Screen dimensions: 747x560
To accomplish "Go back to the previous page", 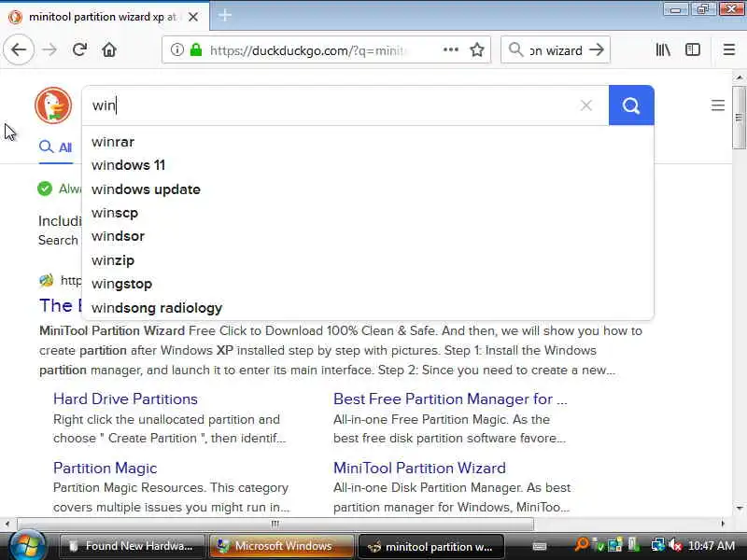I will coord(19,49).
